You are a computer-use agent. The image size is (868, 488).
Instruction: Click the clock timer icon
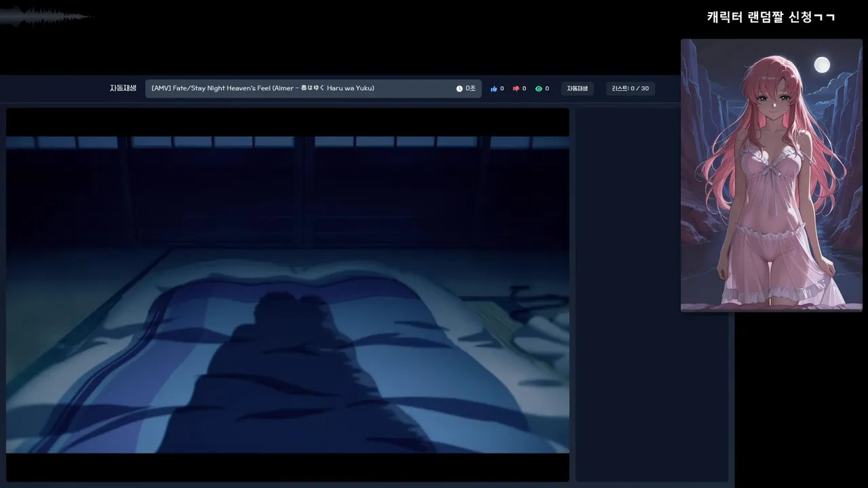click(x=459, y=89)
